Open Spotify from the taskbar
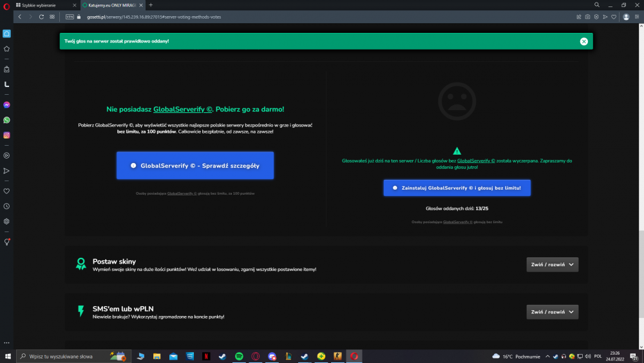Viewport: 644px width, 363px height. coord(239,357)
